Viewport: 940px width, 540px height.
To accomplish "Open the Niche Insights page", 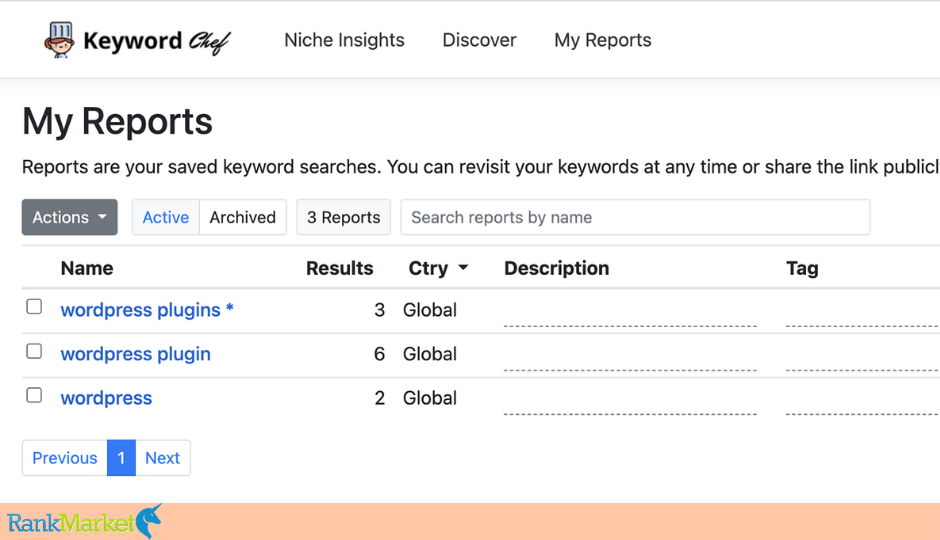I will 344,40.
